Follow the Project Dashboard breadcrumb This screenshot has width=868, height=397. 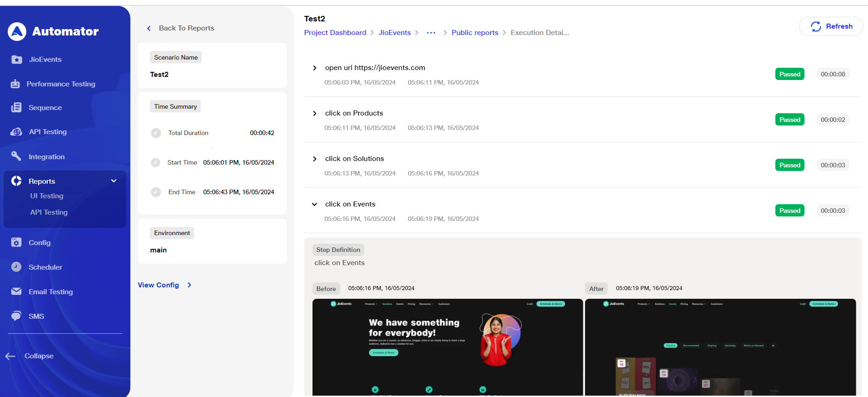(x=335, y=33)
